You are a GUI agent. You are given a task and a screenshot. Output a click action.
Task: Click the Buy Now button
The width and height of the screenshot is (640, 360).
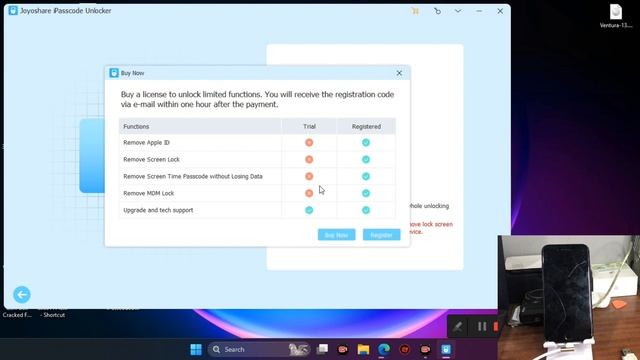tap(336, 235)
